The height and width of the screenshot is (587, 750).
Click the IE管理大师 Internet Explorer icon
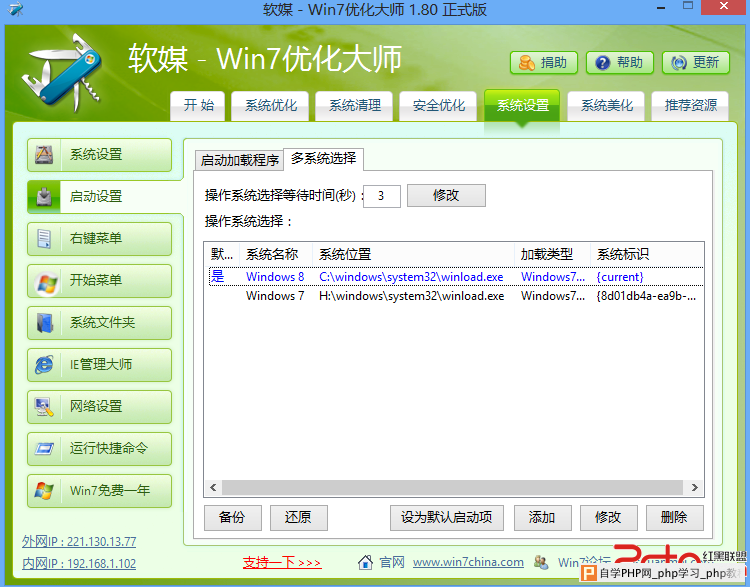(44, 365)
